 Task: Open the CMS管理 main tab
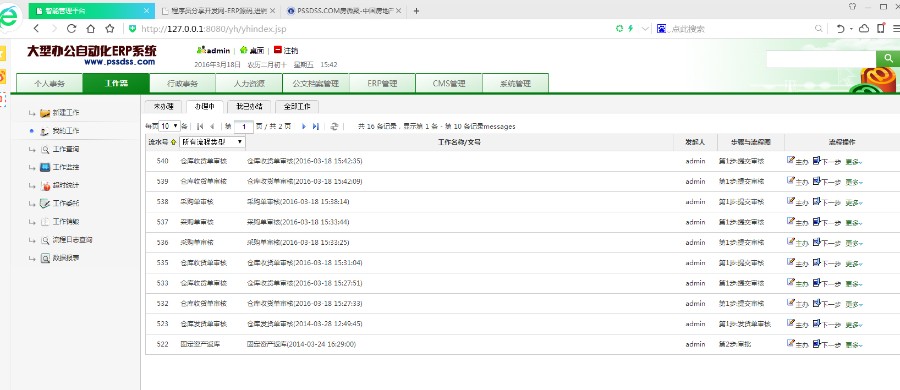click(x=449, y=83)
